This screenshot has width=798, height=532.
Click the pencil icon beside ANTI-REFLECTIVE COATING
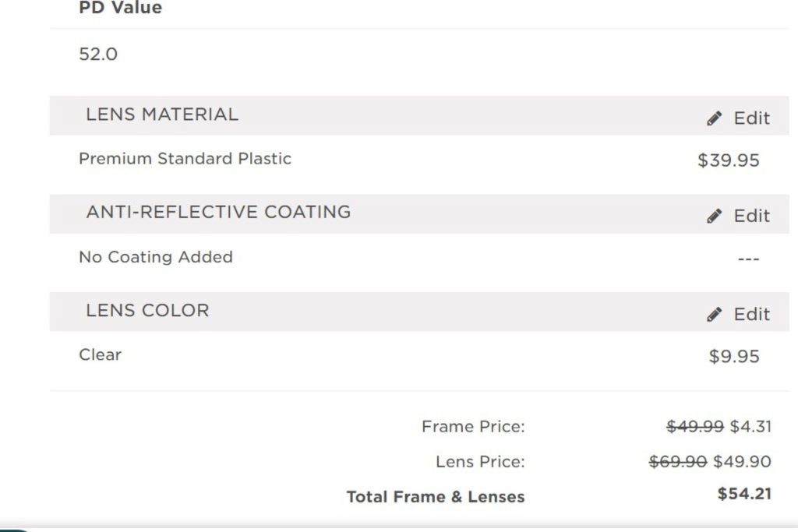tap(713, 215)
